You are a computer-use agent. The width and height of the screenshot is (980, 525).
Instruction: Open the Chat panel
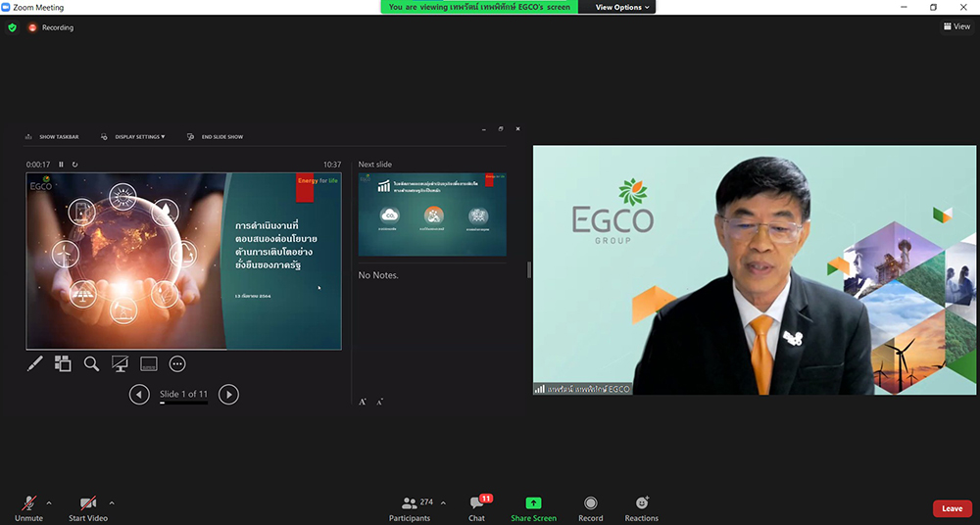[x=477, y=508]
